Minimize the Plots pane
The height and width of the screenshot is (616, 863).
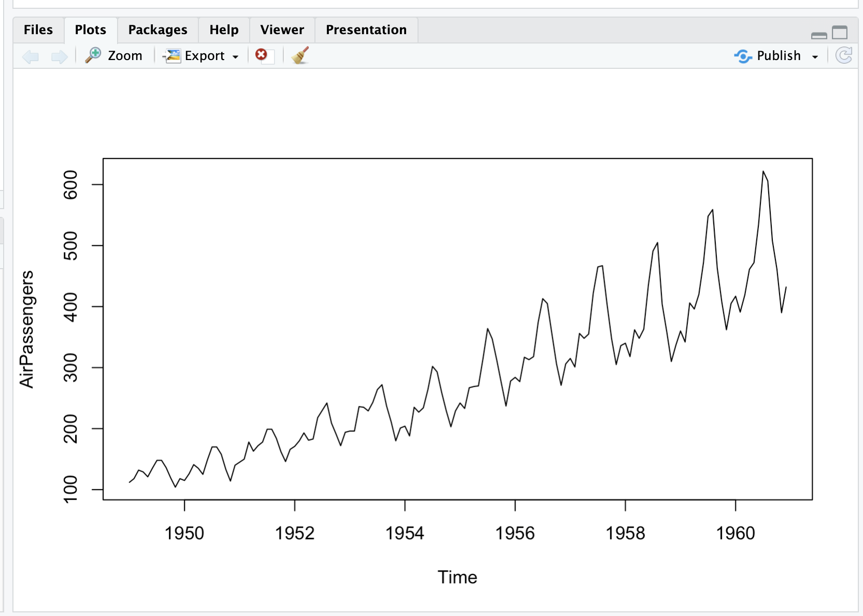pos(819,35)
